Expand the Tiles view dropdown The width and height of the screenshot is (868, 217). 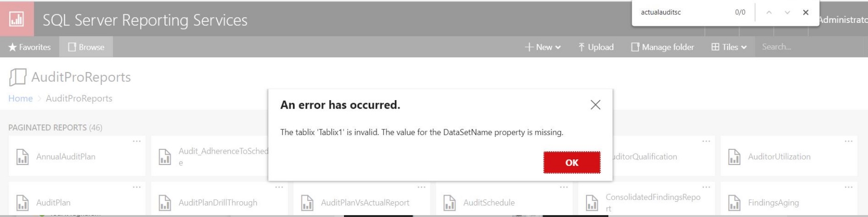tap(729, 47)
